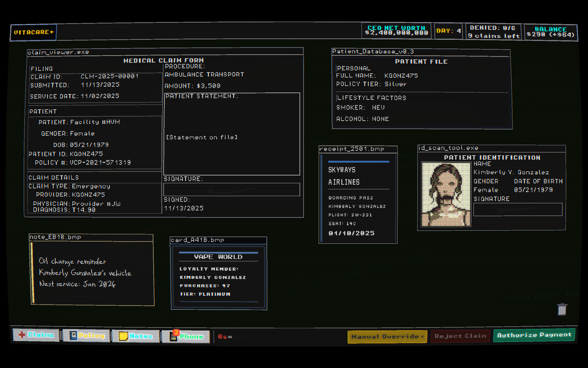Viewport: 588px width, 368px height.
Task: Expand the Manual Override dropdown
Action: click(x=387, y=337)
